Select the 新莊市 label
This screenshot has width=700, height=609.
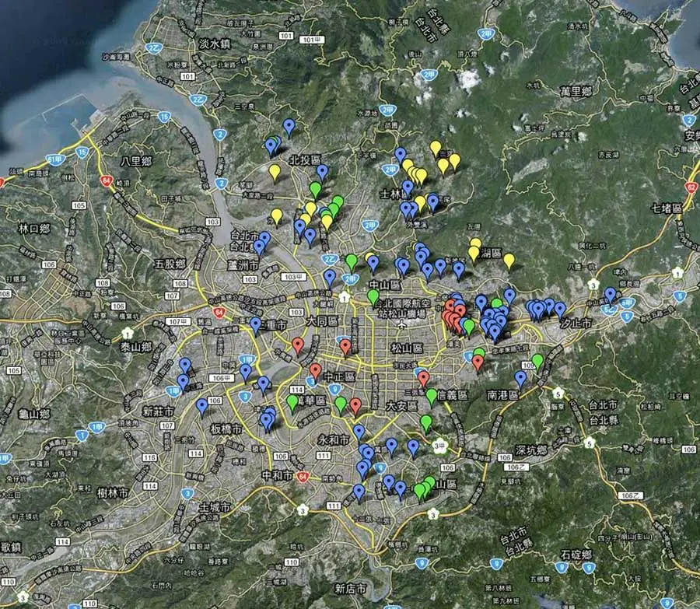pos(158,411)
